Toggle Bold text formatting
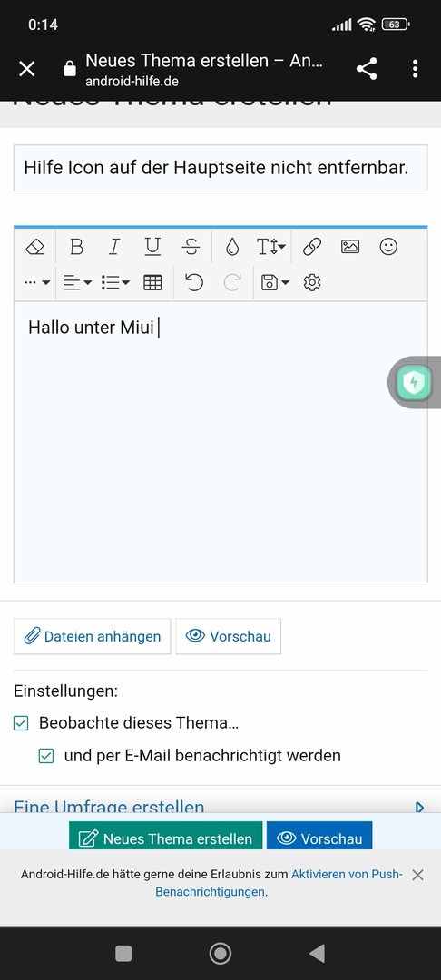The width and height of the screenshot is (441, 980). coord(76,247)
